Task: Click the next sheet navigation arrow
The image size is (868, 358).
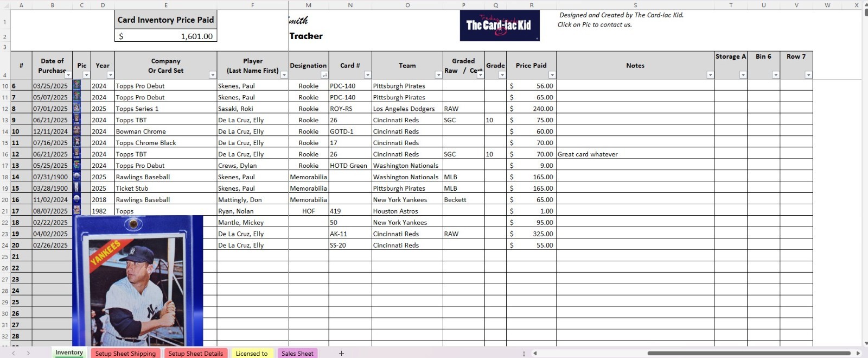Action: tap(28, 353)
